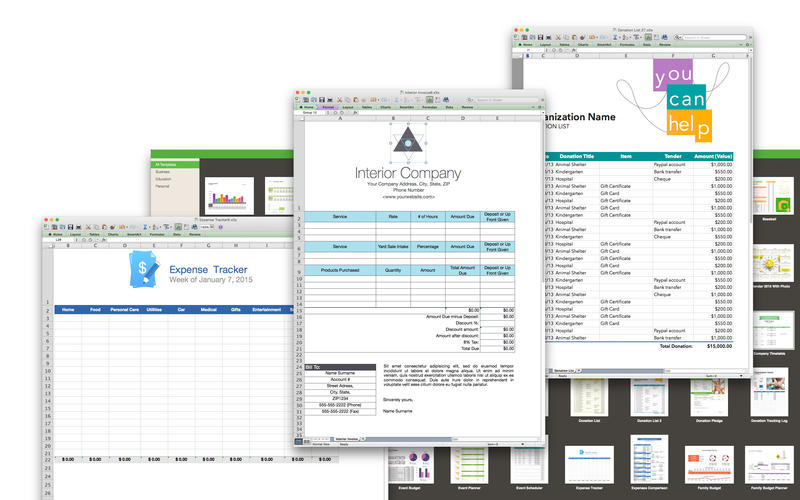Viewport: 800px width, 500px height.
Task: Click Paste icon in Expense Tracker window toolbar
Action: pos(105,227)
